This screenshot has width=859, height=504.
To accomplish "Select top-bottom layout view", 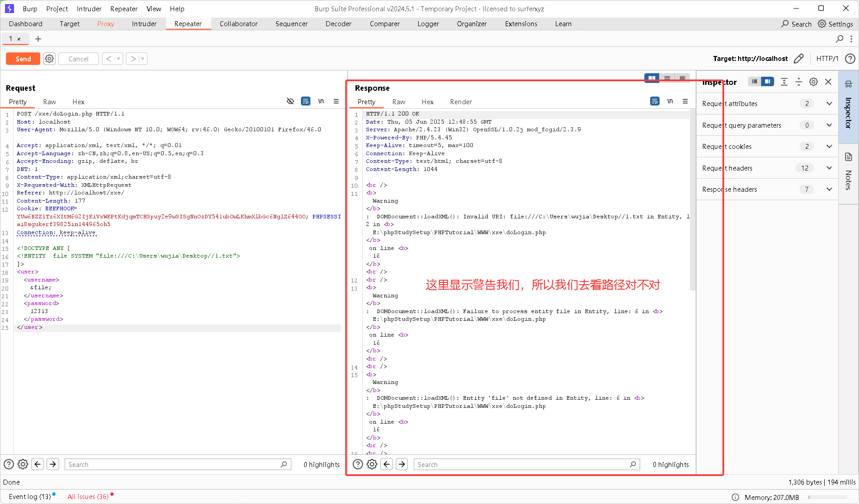I will coord(667,78).
